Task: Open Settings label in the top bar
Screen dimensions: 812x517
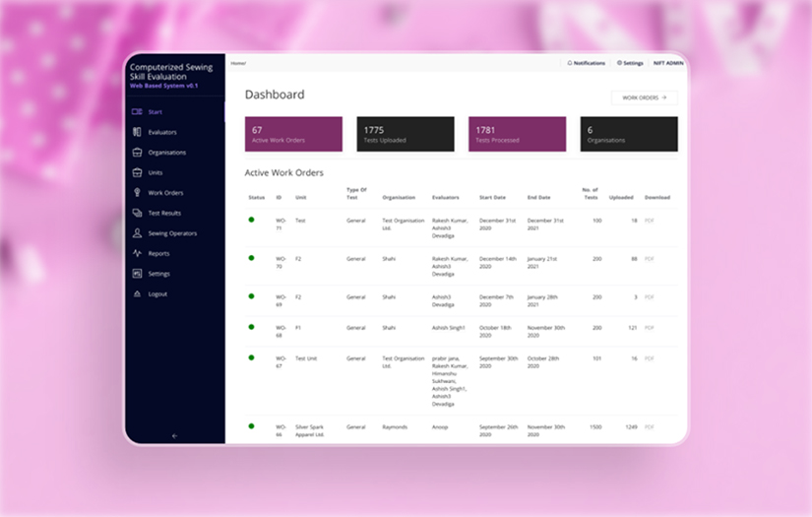Action: (633, 63)
